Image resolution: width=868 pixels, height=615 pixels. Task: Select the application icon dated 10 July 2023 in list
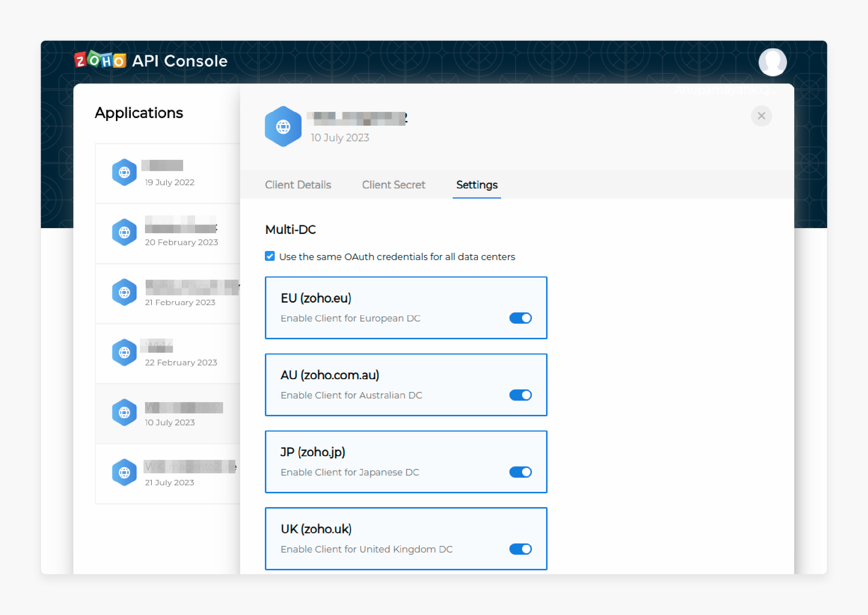(124, 412)
